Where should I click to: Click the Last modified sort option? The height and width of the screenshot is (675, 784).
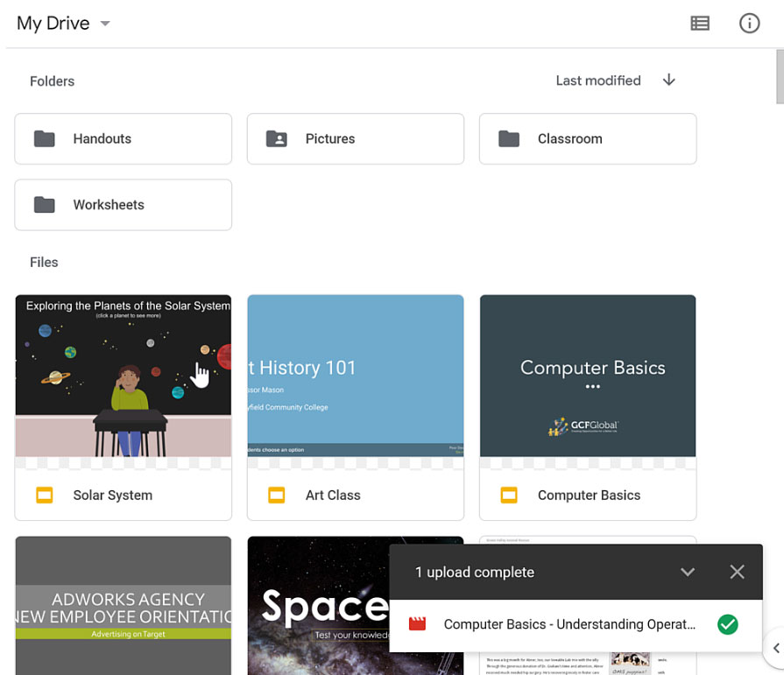click(598, 81)
